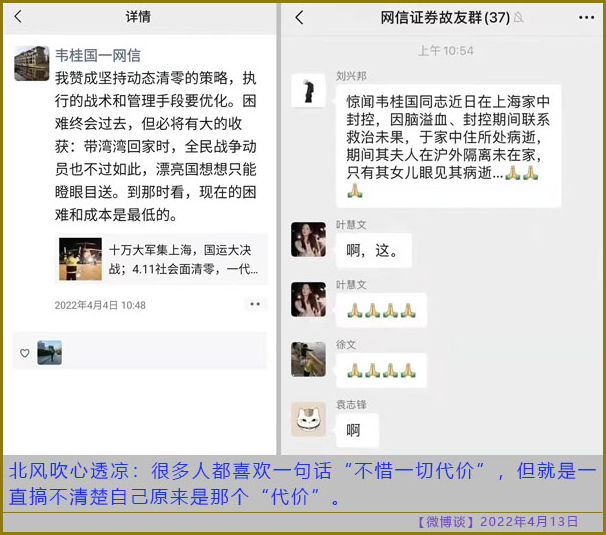Tap 刘兴邦's message about 韦桂国同志
This screenshot has height=535, width=606.
coord(448,146)
